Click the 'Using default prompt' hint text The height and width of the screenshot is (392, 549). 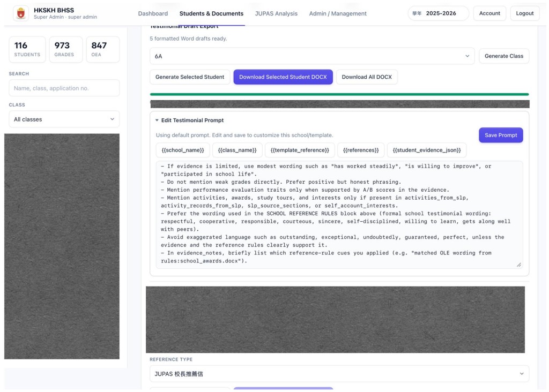click(244, 135)
